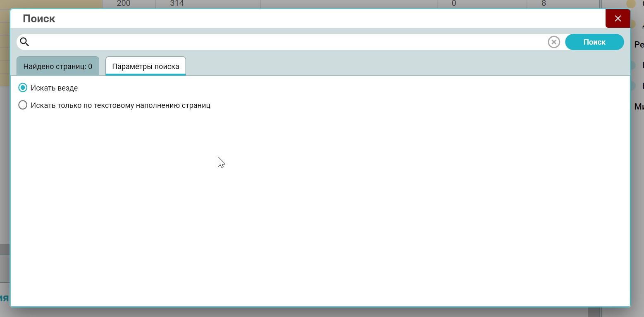Viewport: 644px width, 317px height.
Task: Close the Поиск dialog with the red X
Action: click(x=618, y=19)
